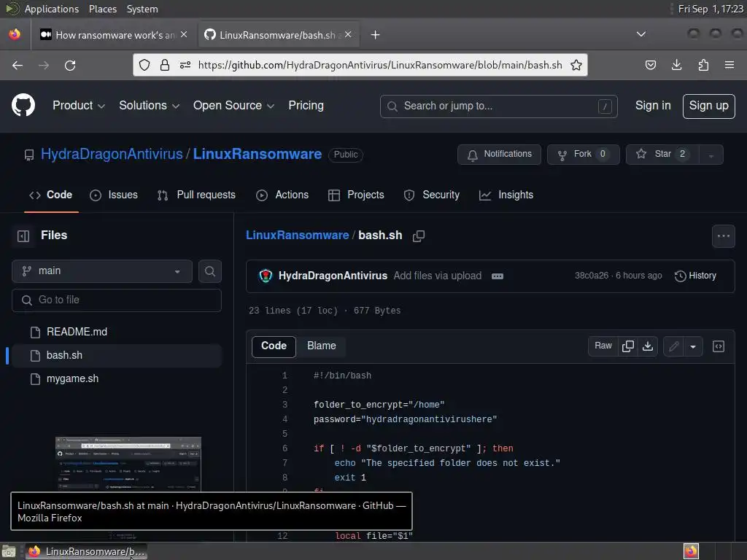Image resolution: width=747 pixels, height=560 pixels.
Task: Open Pocket save icon in toolbar
Action: click(x=651, y=65)
